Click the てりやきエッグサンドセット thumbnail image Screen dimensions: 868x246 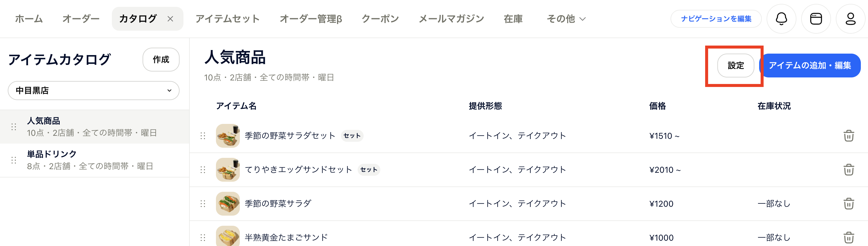(228, 169)
